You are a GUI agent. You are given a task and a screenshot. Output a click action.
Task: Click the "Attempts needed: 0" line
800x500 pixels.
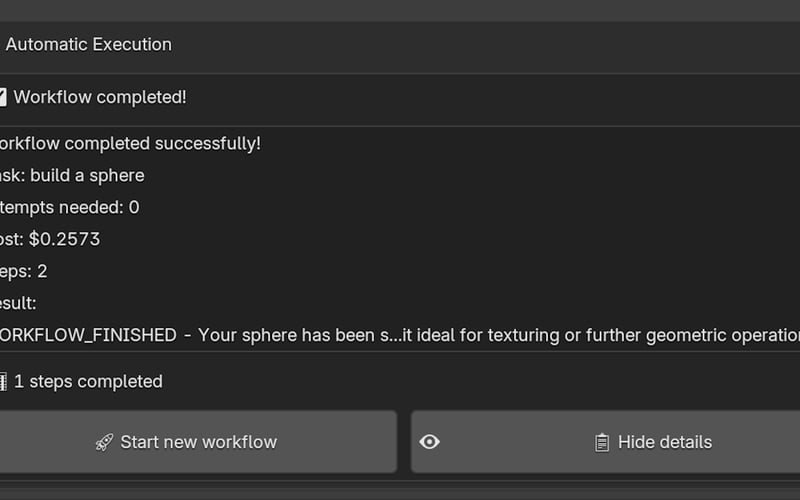click(70, 207)
